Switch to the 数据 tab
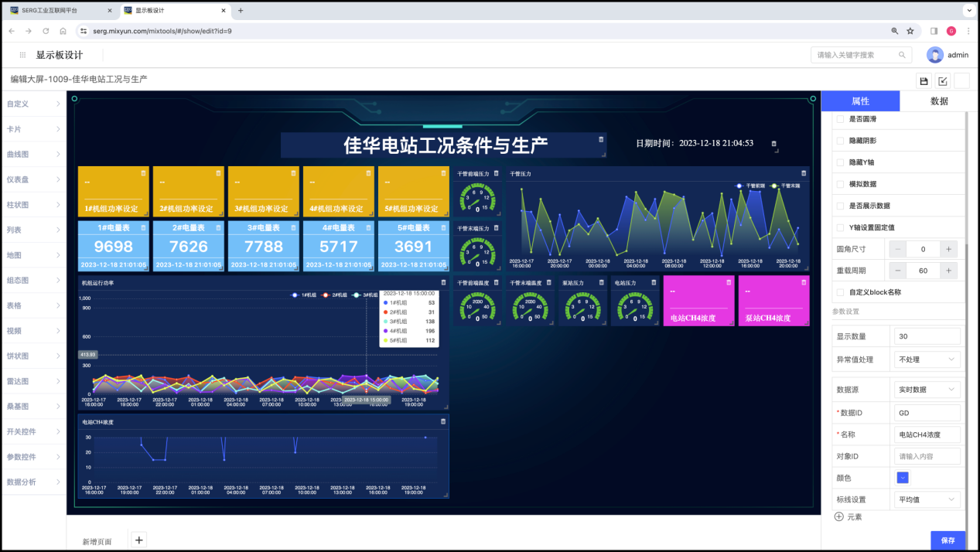This screenshot has height=552, width=980. coord(939,101)
